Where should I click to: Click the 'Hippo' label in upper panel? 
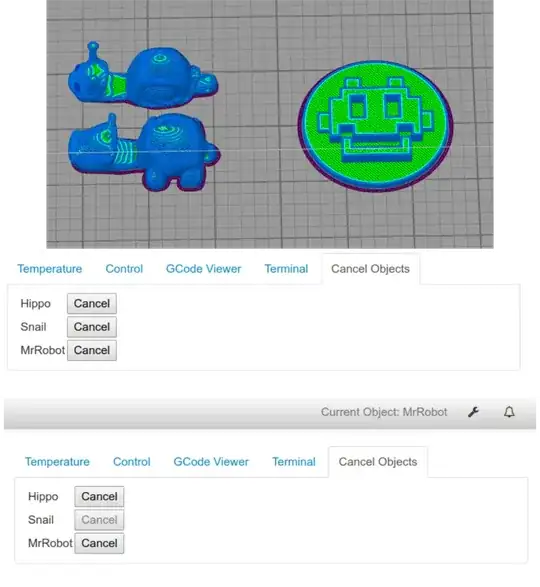click(36, 304)
